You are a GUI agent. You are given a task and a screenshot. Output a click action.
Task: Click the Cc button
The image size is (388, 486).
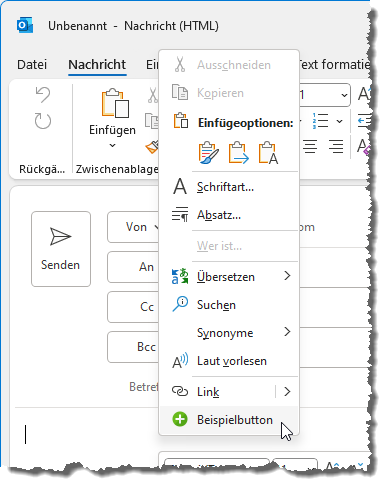pyautogui.click(x=133, y=307)
